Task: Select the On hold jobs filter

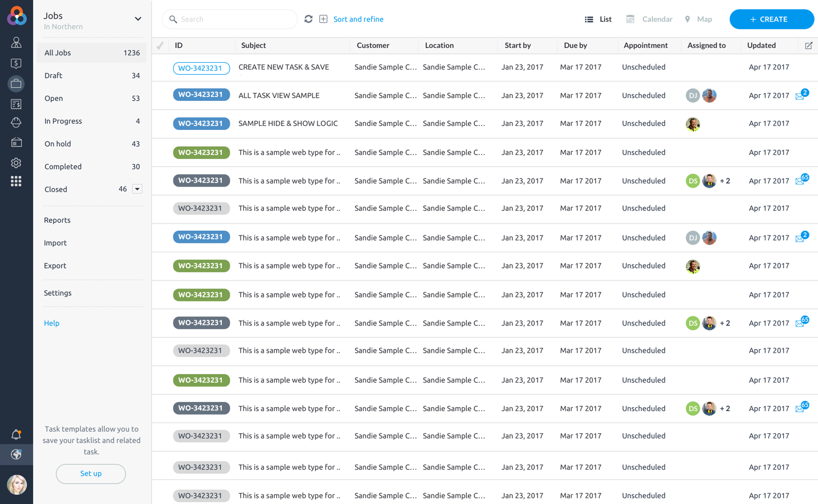Action: point(58,144)
